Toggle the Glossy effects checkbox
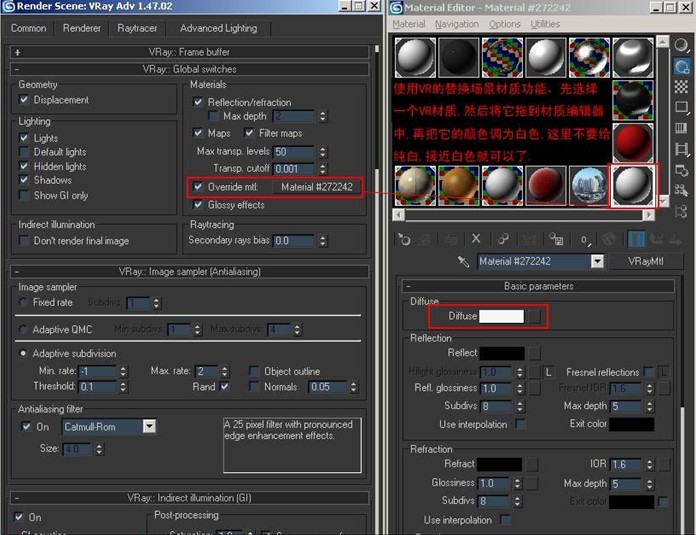696x535 pixels. [x=198, y=205]
